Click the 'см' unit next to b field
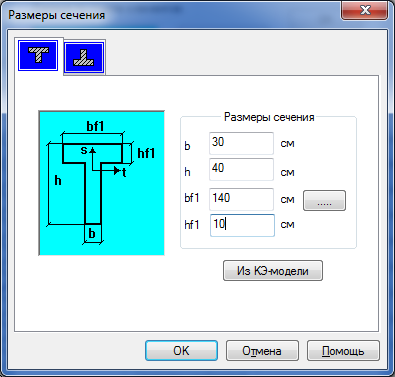Viewport: 395px width, 377px height. point(287,144)
